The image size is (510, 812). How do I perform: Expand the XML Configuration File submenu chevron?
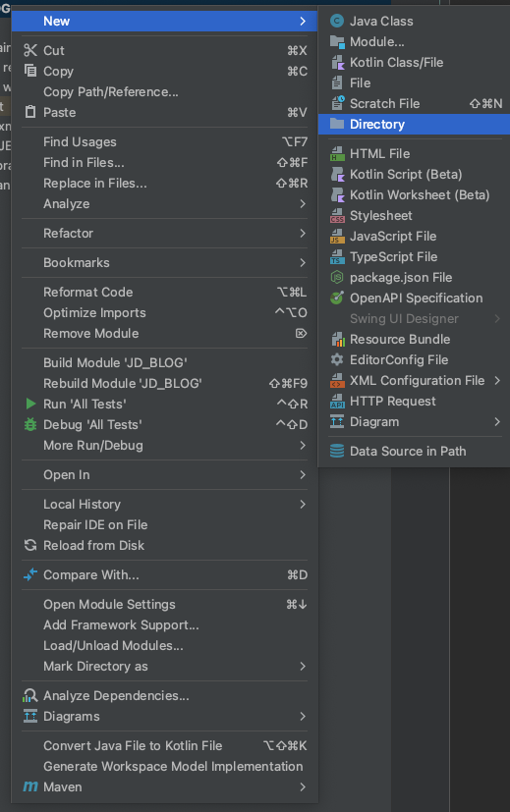point(497,381)
